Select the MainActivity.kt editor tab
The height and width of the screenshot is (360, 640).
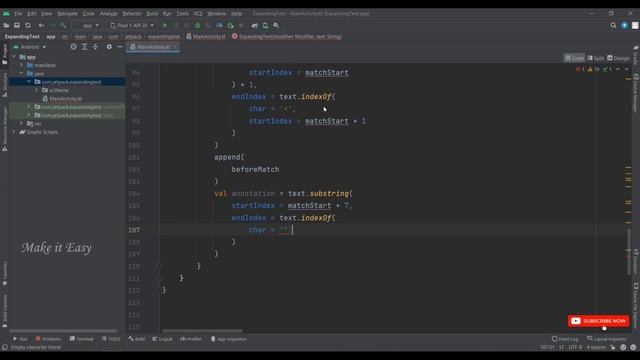click(153, 47)
